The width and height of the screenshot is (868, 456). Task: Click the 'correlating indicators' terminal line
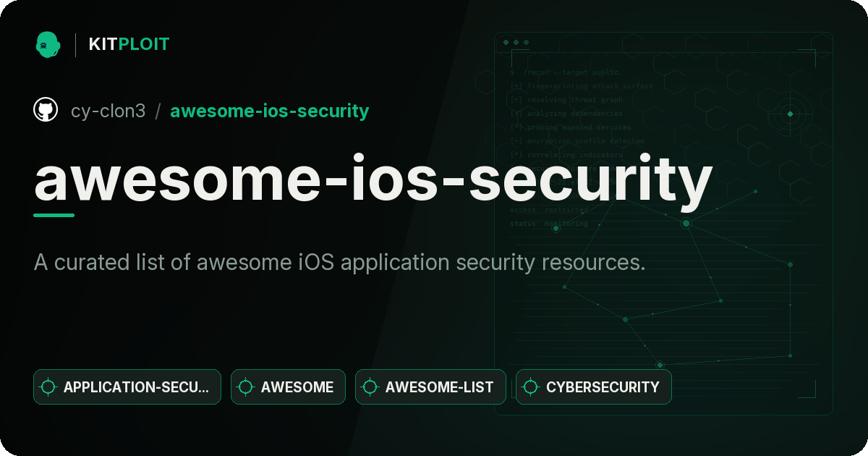click(x=566, y=155)
